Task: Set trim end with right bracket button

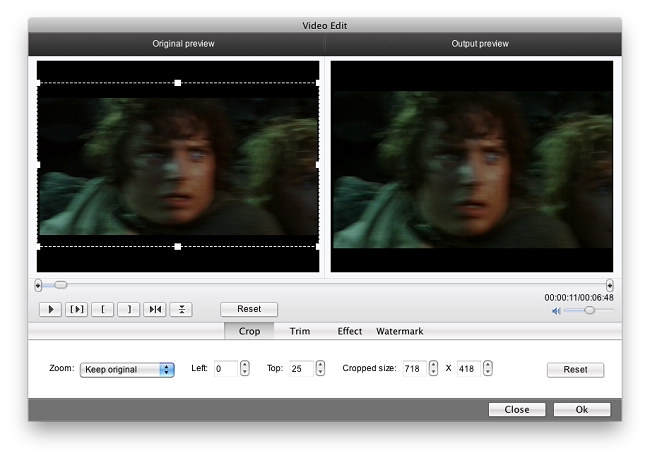Action: tap(129, 309)
